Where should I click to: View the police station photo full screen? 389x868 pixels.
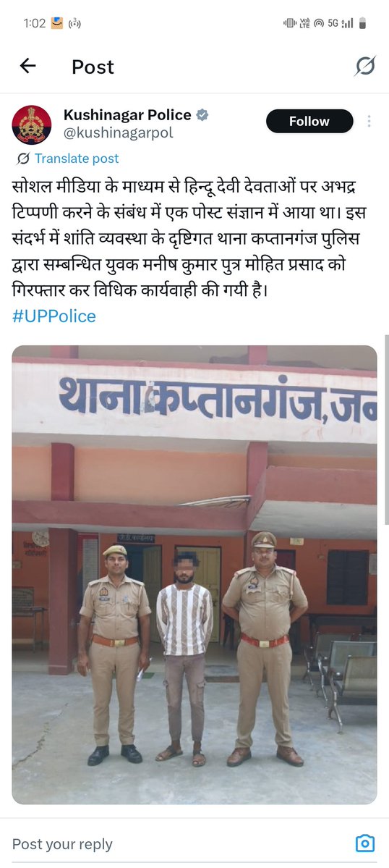point(194,575)
